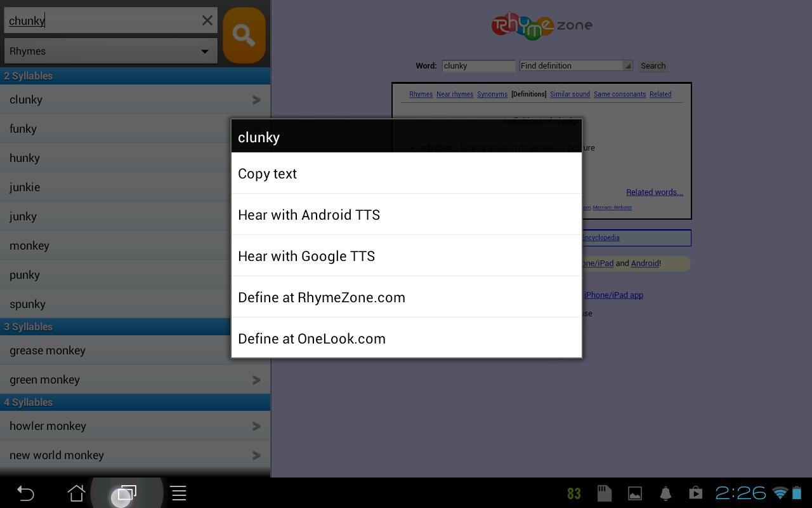Viewport: 812px width, 508px height.
Task: Open the Encyclopedia link
Action: tap(600, 238)
